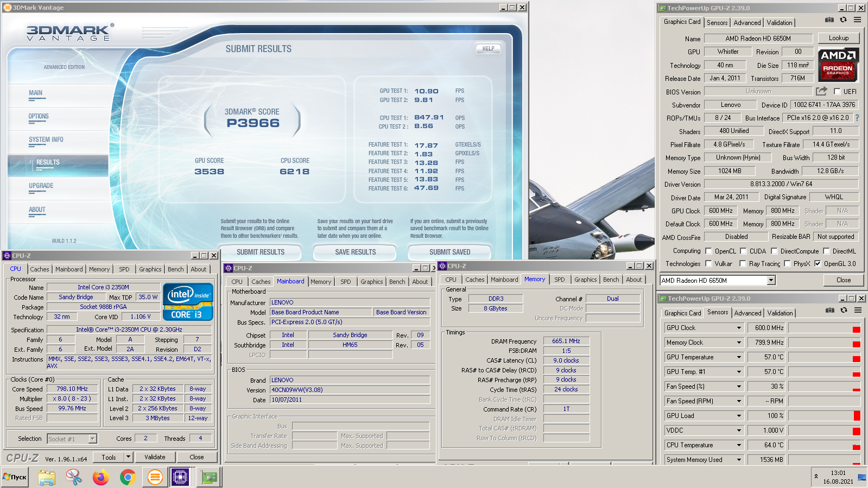Switch to Caches tab in CPU-Z CPU window
Screen dimensions: 868x488
(39, 269)
